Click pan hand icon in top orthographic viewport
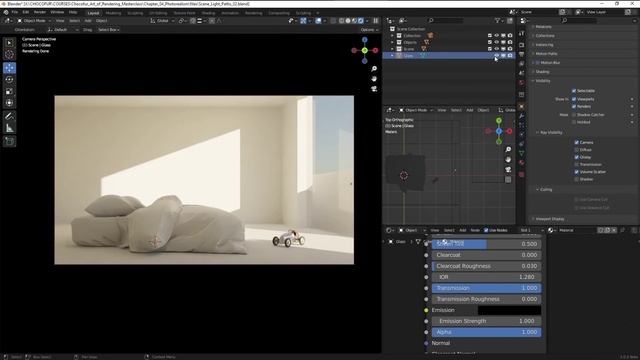 (508, 160)
